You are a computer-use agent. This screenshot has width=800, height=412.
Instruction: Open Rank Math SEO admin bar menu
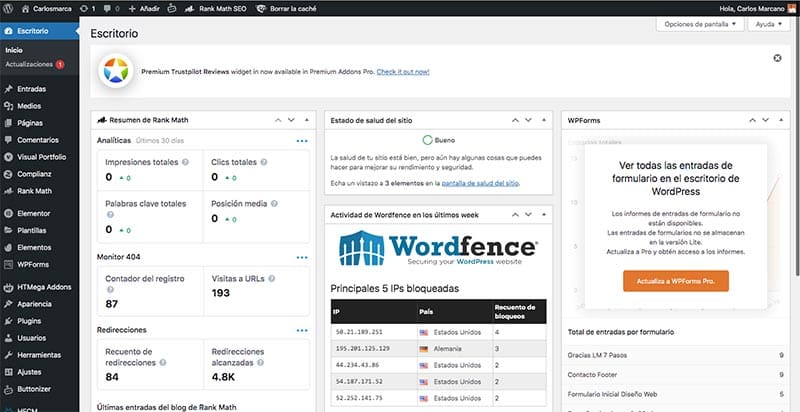pos(215,9)
